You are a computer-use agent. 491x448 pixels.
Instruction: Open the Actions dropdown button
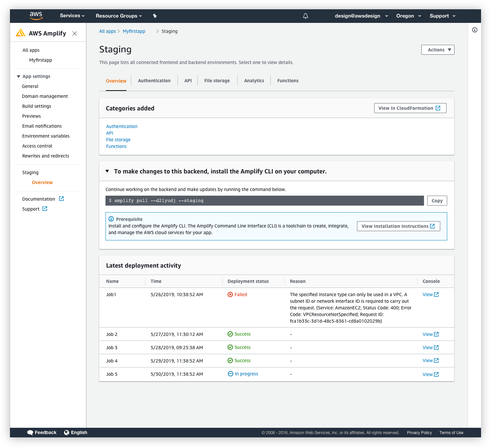pos(438,50)
